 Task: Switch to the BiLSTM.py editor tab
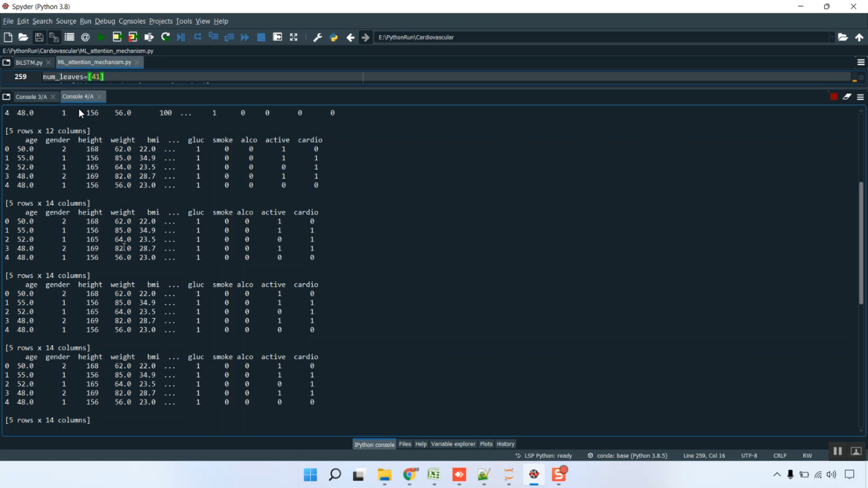pyautogui.click(x=29, y=62)
